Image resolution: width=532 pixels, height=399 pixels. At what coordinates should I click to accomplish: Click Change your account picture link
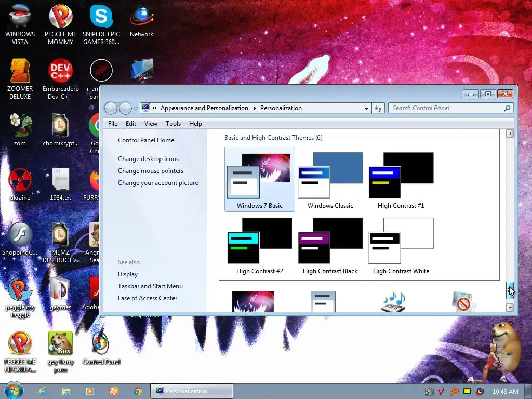coord(158,182)
